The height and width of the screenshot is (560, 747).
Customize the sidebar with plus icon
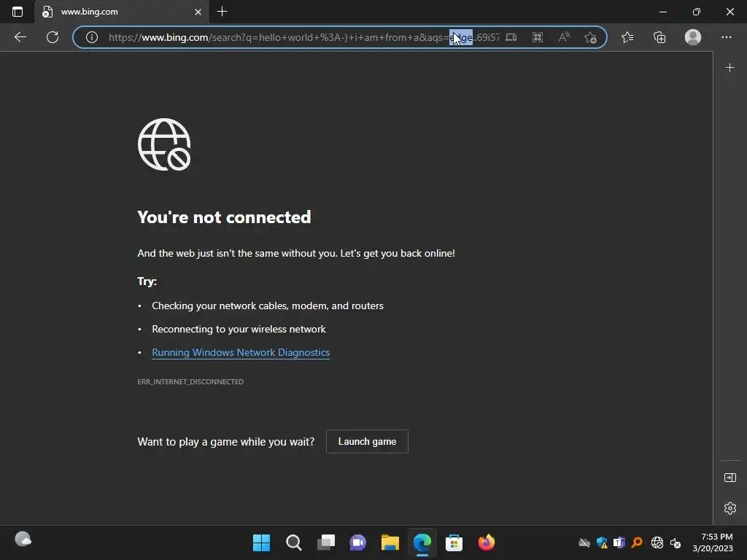(x=729, y=68)
